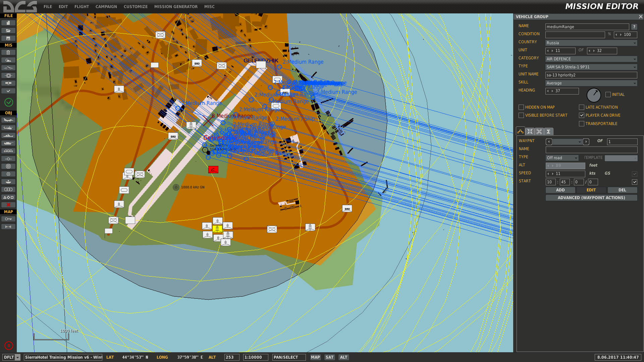Check HIDDEN ON MAP
Image resolution: width=644 pixels, height=362 pixels.
(521, 107)
